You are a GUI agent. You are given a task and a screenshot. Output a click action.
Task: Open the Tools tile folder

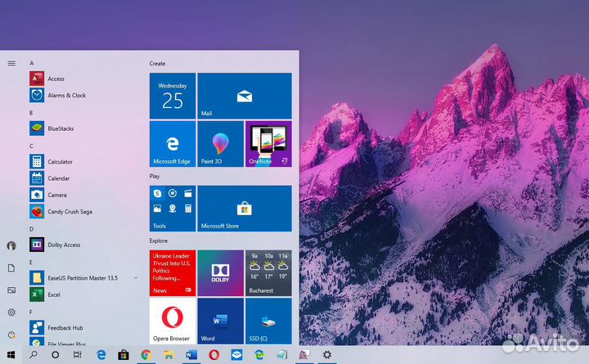click(x=173, y=208)
